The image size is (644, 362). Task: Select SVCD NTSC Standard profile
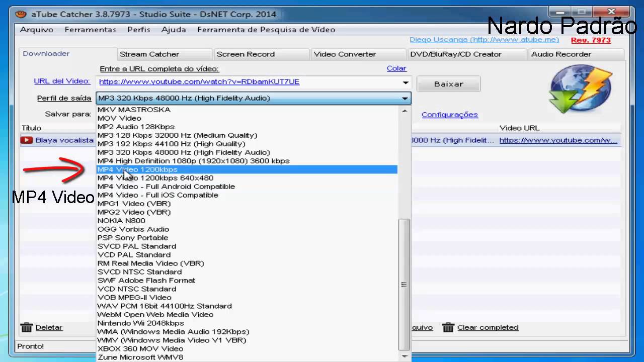(247, 272)
